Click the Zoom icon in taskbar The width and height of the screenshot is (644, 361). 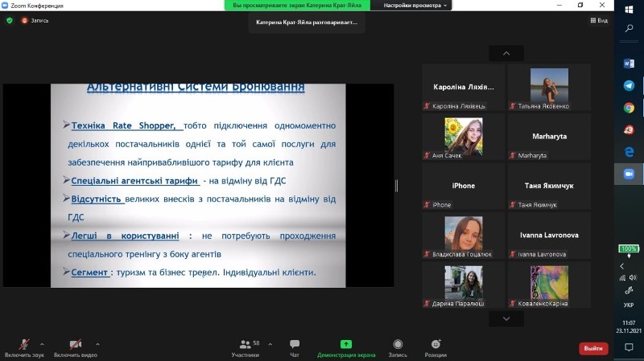tap(629, 174)
